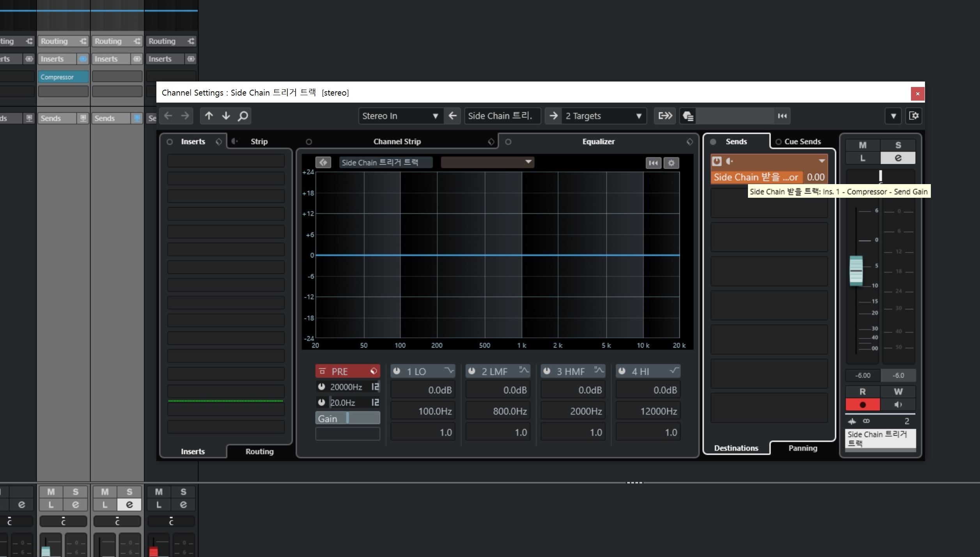Screen dimensions: 980x557
Task: Expand the 2 Targets output dropdown
Action: tap(603, 116)
